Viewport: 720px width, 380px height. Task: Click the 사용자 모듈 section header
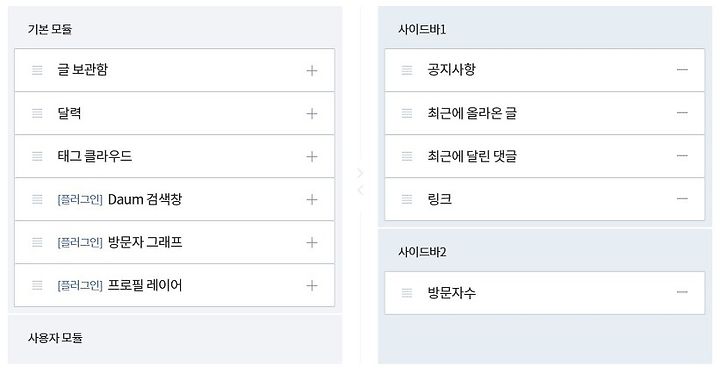(x=55, y=338)
